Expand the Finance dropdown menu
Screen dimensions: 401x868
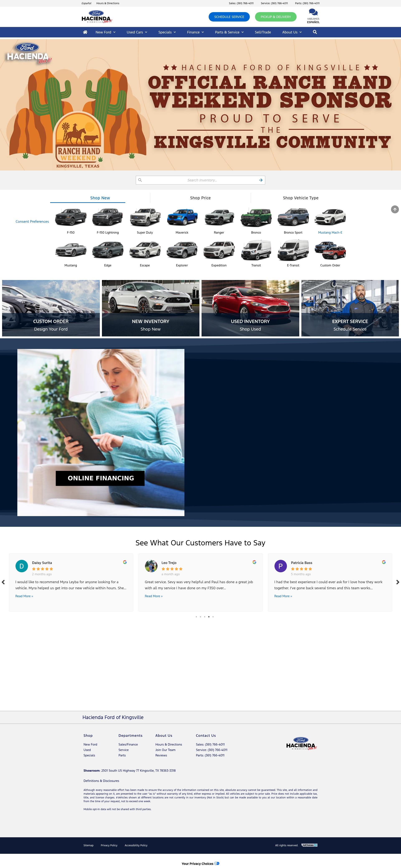195,32
